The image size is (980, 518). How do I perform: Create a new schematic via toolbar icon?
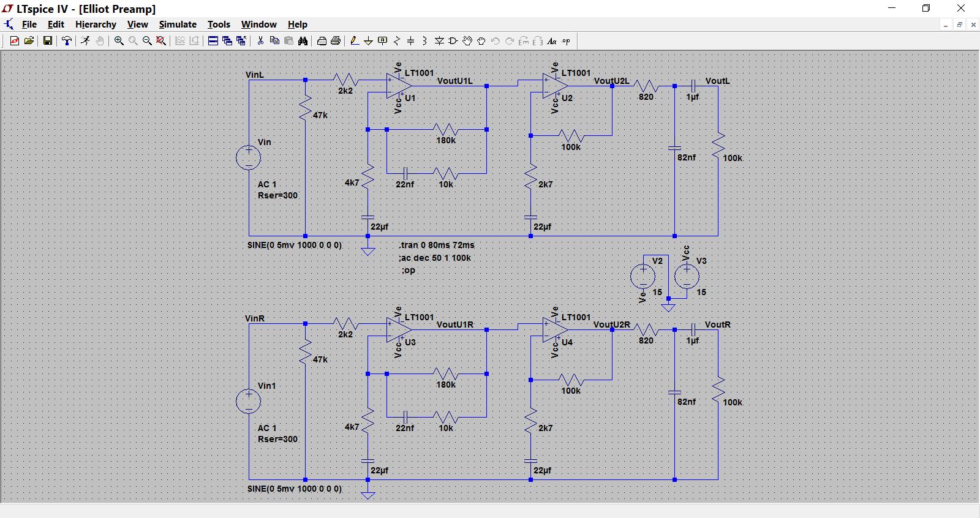[x=14, y=41]
